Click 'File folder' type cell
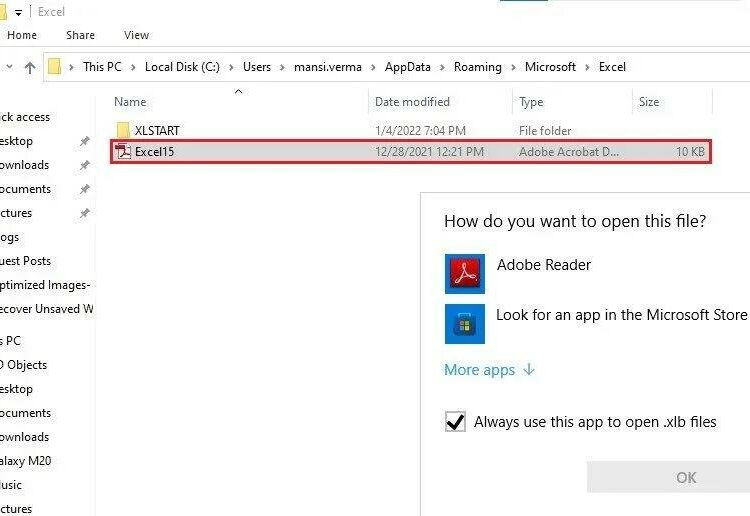Image resolution: width=750 pixels, height=516 pixels. [545, 131]
